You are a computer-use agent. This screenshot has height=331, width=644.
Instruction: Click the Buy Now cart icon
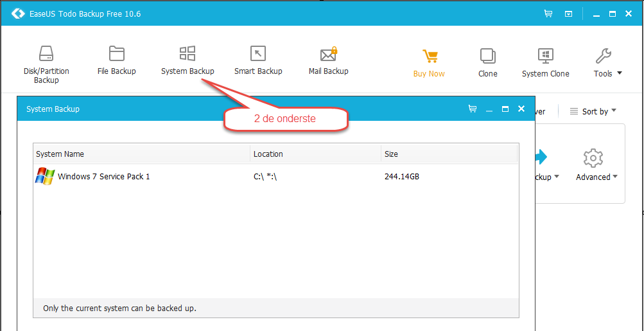430,56
